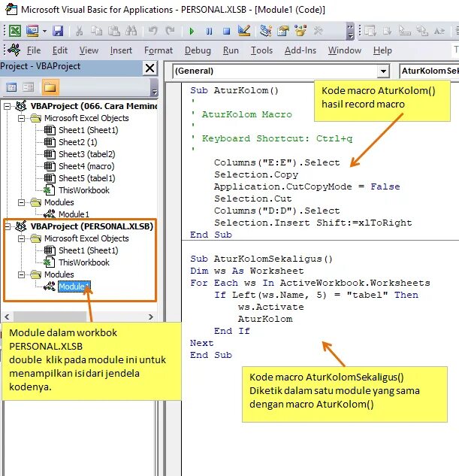Open the Edit menu
The width and height of the screenshot is (459, 476).
[60, 50]
